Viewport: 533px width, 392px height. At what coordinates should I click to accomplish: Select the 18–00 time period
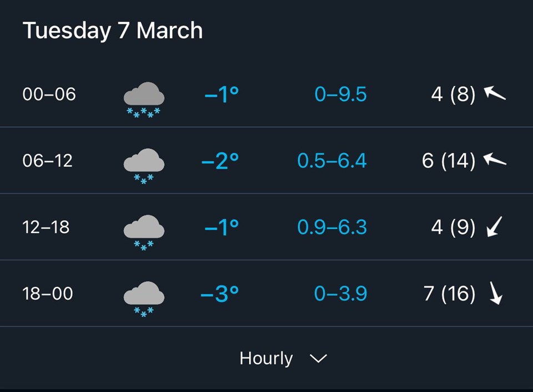click(48, 293)
